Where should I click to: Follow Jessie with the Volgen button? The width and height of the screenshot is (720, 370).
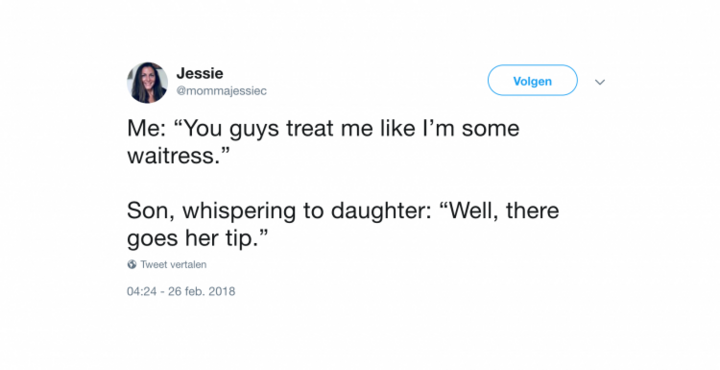[x=532, y=80]
